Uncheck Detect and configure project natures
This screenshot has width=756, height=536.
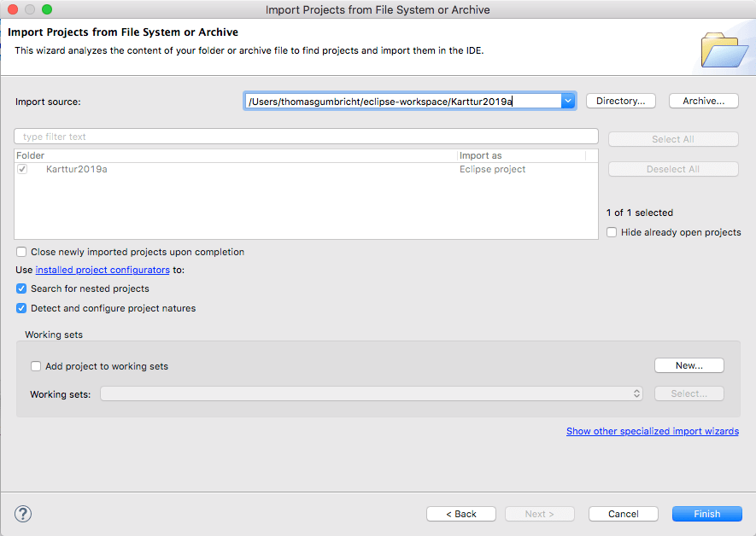21,308
